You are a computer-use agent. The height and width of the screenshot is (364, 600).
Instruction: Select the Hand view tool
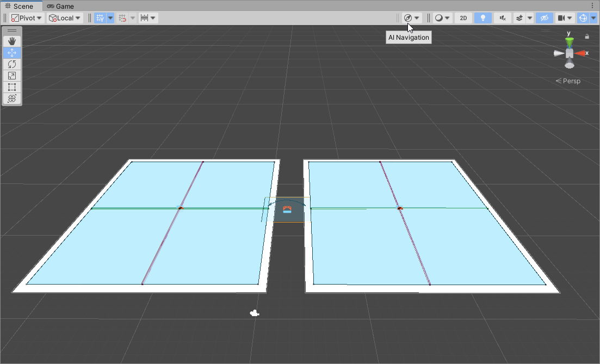(x=12, y=41)
